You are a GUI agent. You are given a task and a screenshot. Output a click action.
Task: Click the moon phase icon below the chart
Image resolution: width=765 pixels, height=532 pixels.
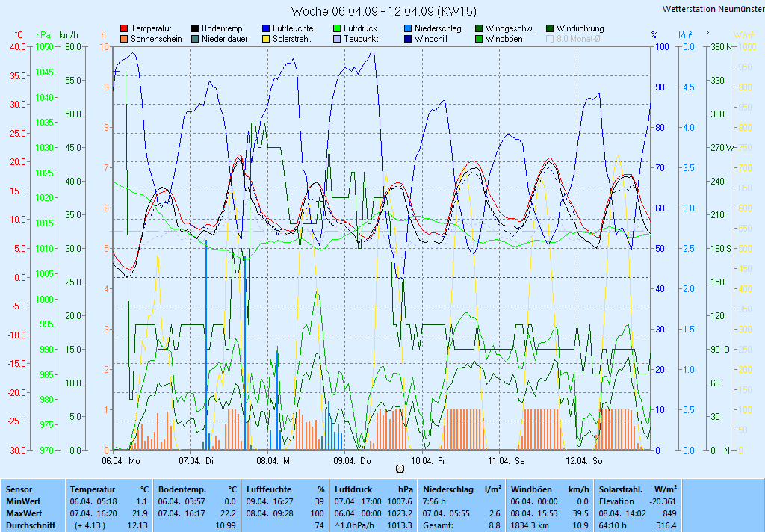tap(400, 468)
